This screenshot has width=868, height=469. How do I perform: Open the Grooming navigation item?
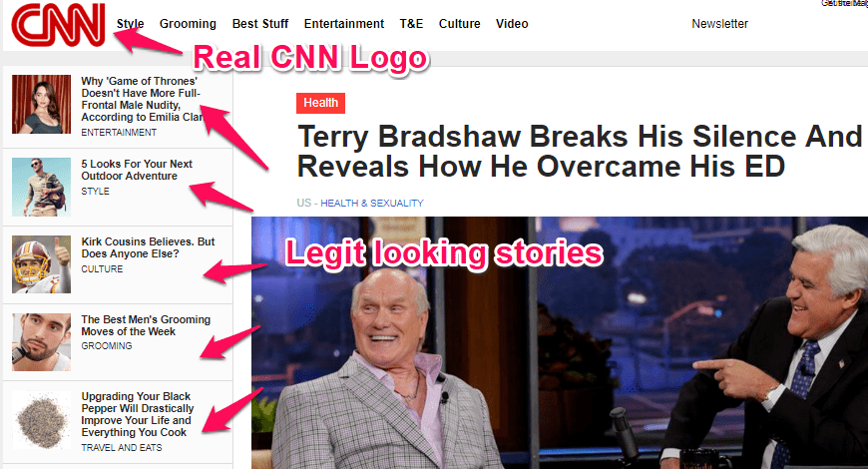point(188,24)
